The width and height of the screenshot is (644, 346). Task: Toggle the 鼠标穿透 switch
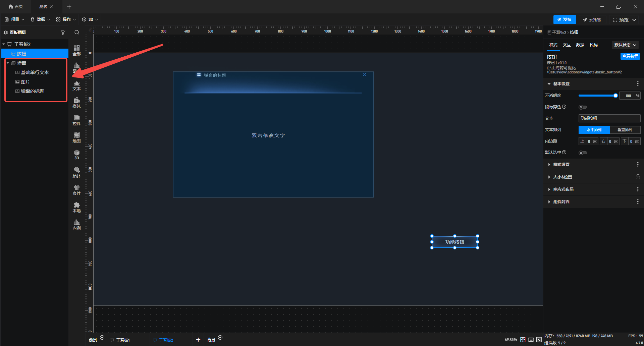pos(583,107)
